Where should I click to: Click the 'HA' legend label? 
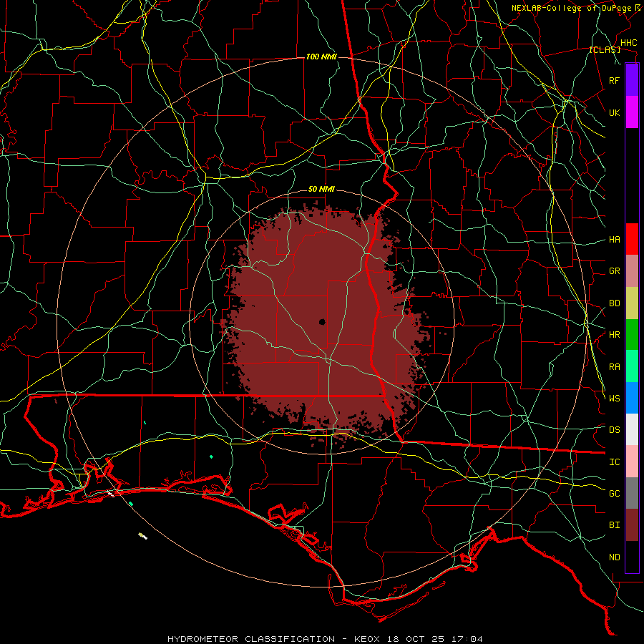[615, 239]
